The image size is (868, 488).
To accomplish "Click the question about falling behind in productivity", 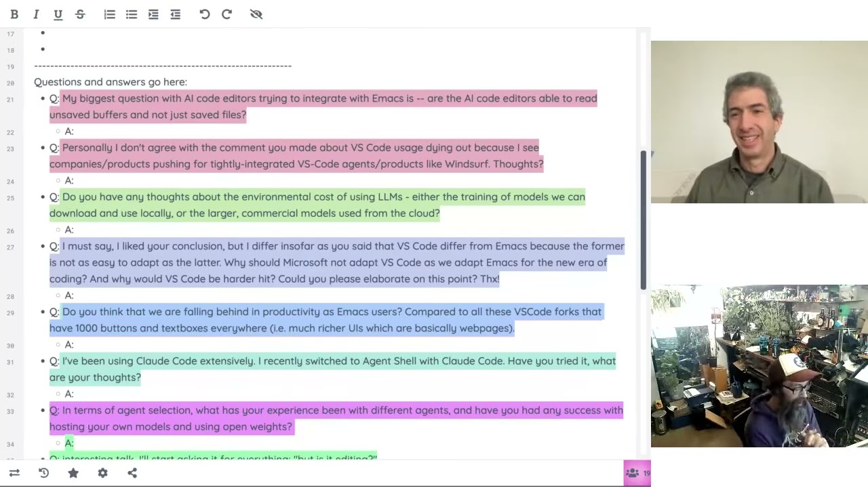I will pyautogui.click(x=325, y=320).
